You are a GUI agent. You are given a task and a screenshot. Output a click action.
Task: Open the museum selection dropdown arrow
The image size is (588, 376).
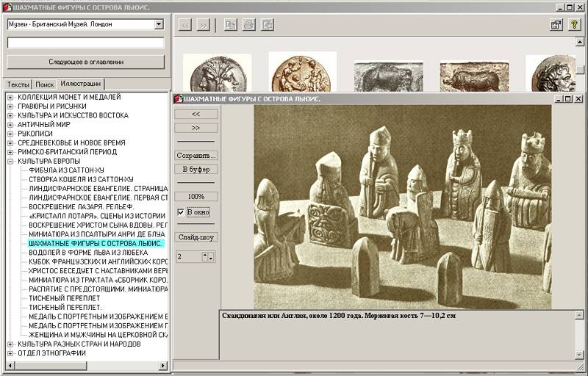159,24
